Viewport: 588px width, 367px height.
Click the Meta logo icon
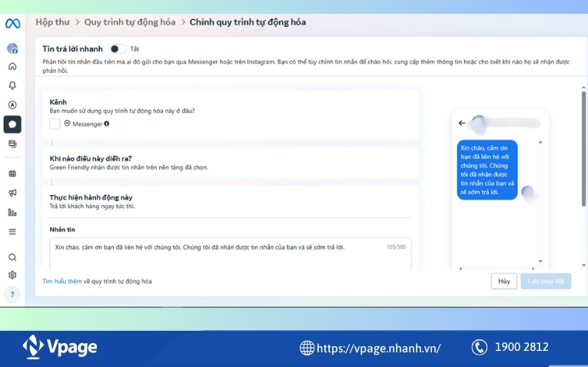[x=13, y=24]
